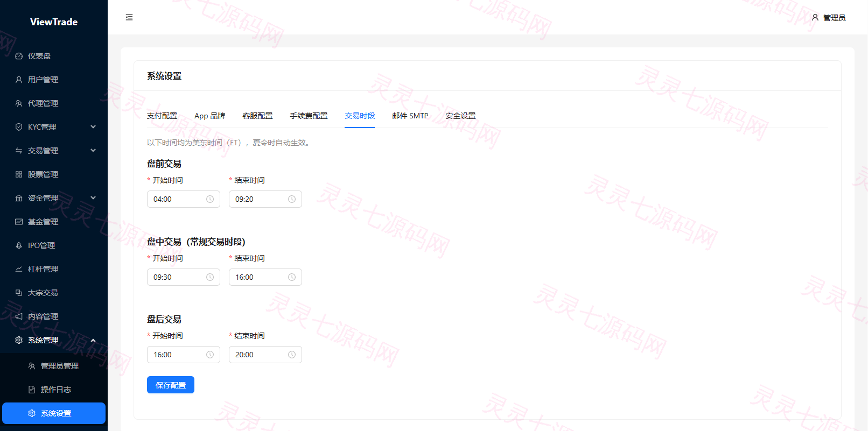The height and width of the screenshot is (431, 868).
Task: Switch to the 手续费配置 tab
Action: pos(309,116)
